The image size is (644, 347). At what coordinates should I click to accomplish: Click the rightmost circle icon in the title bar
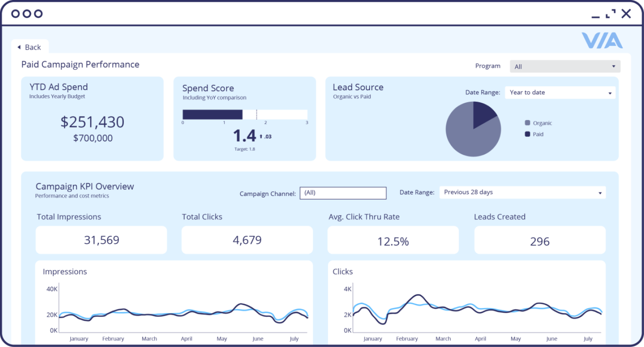click(38, 13)
